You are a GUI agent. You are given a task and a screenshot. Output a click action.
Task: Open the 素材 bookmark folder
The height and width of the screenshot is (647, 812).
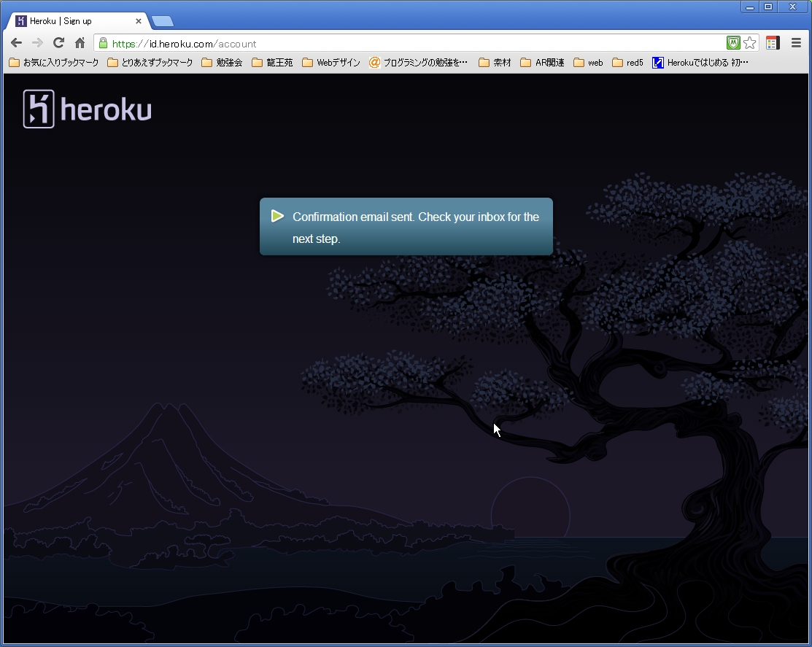(495, 63)
